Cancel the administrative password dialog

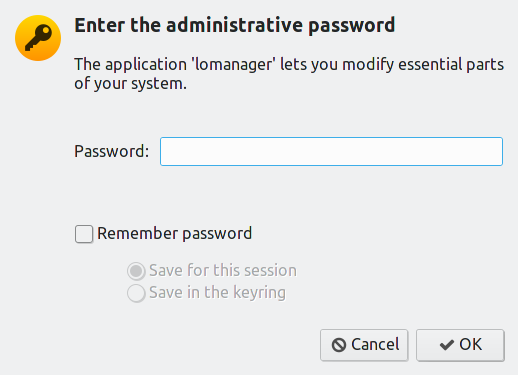pyautogui.click(x=364, y=345)
